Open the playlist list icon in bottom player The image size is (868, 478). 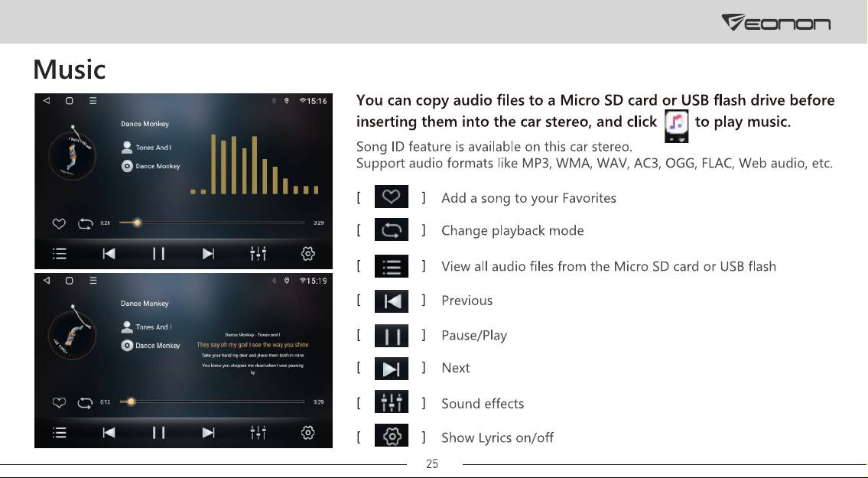point(59,433)
